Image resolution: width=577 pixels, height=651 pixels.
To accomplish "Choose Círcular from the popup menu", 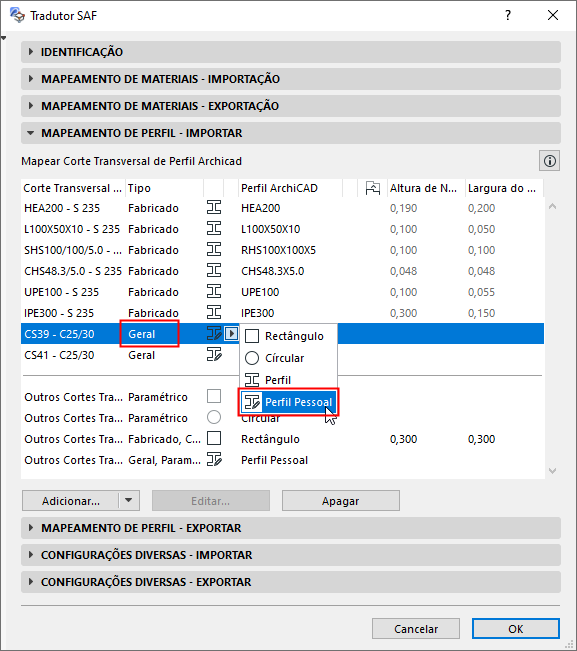I will [288, 358].
